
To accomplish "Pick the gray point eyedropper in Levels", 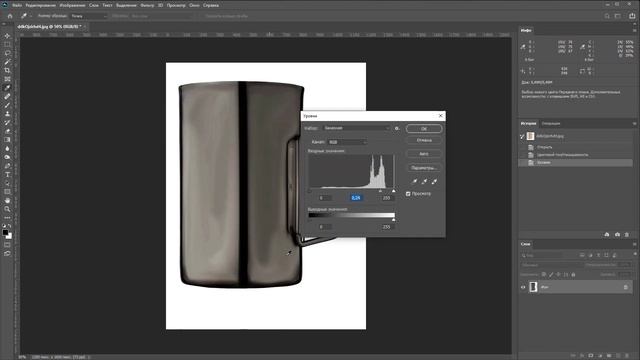I will pos(424,181).
